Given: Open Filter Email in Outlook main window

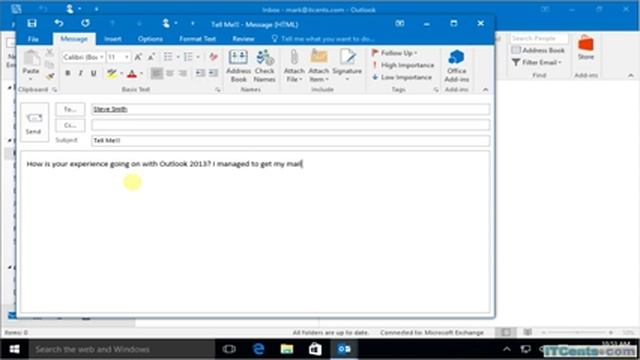Looking at the screenshot, I should tap(536, 62).
